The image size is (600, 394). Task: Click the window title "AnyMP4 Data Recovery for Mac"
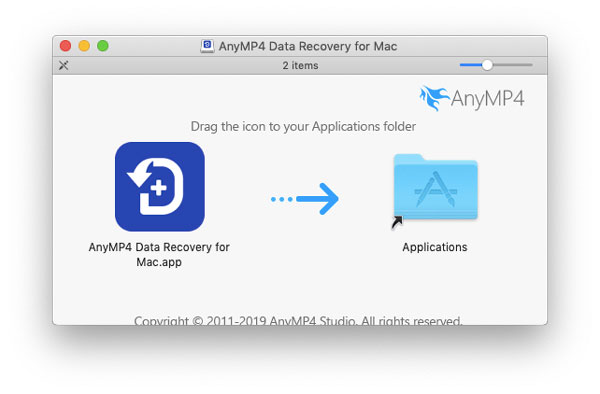pos(308,46)
